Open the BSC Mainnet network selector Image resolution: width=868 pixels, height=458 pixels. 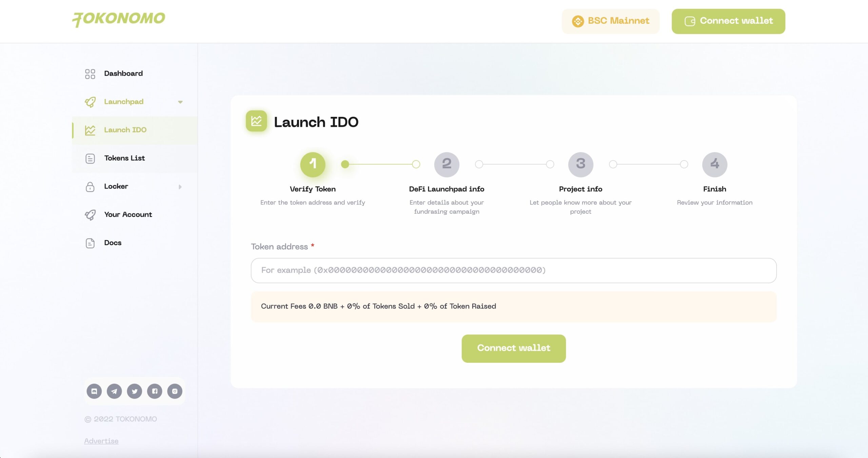[x=610, y=21]
